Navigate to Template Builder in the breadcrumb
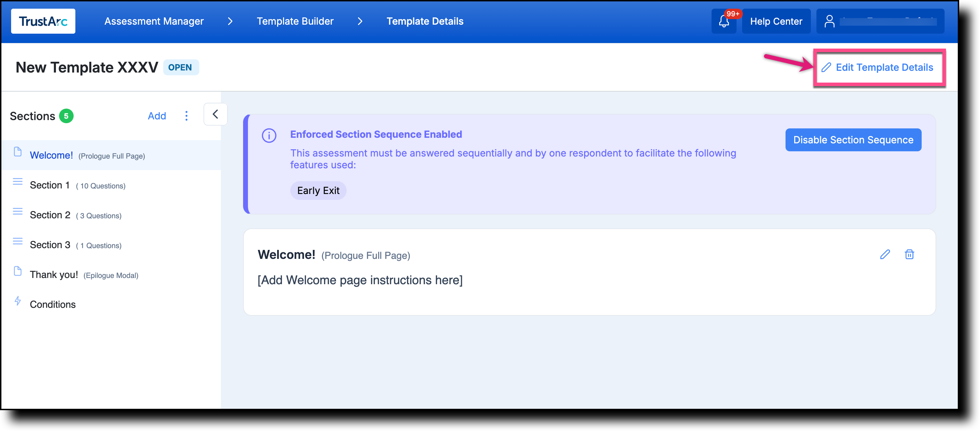980x431 pixels. coord(295,21)
